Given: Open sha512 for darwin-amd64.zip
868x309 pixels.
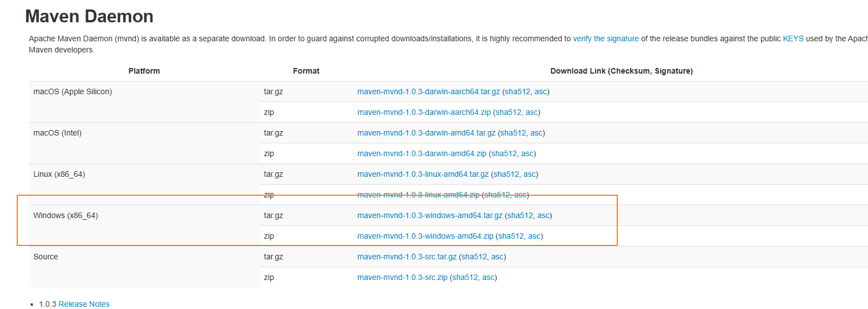Looking at the screenshot, I should coord(504,153).
